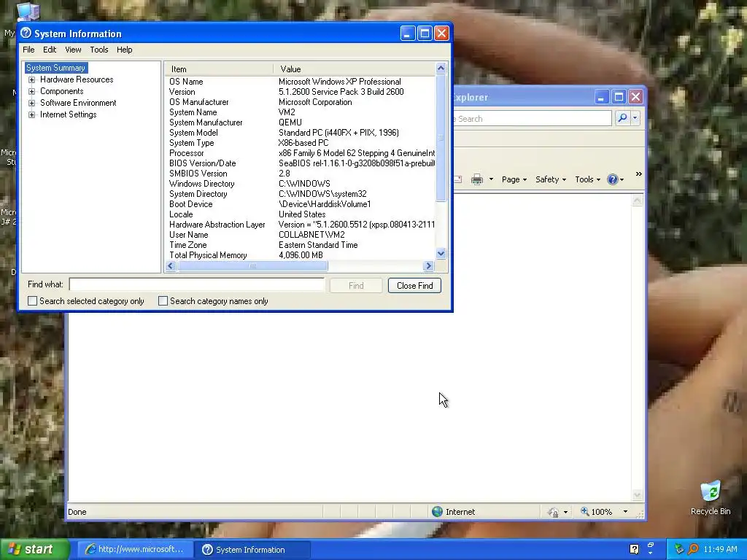747x560 pixels.
Task: Open the Page menu in Internet Explorer
Action: 514,179
